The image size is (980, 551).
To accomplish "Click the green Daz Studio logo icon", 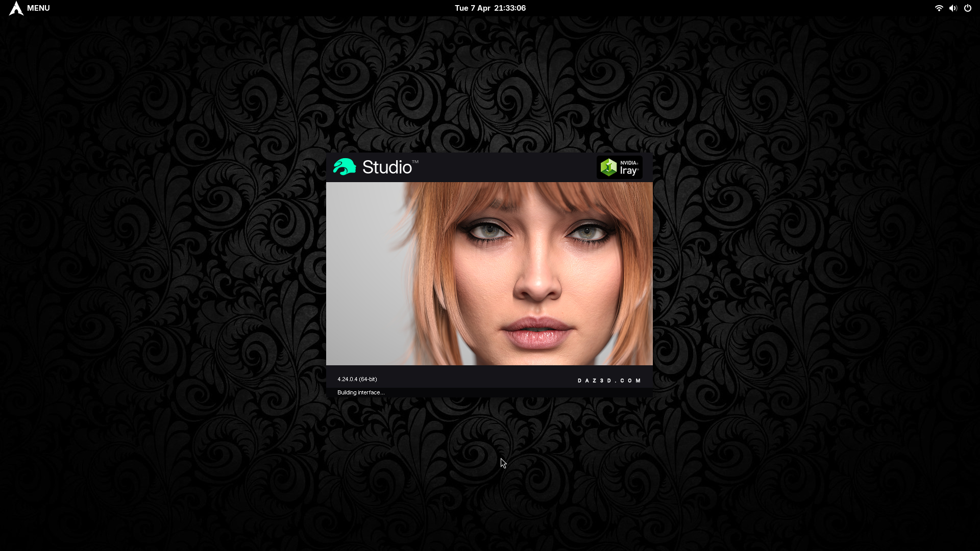I will click(345, 167).
